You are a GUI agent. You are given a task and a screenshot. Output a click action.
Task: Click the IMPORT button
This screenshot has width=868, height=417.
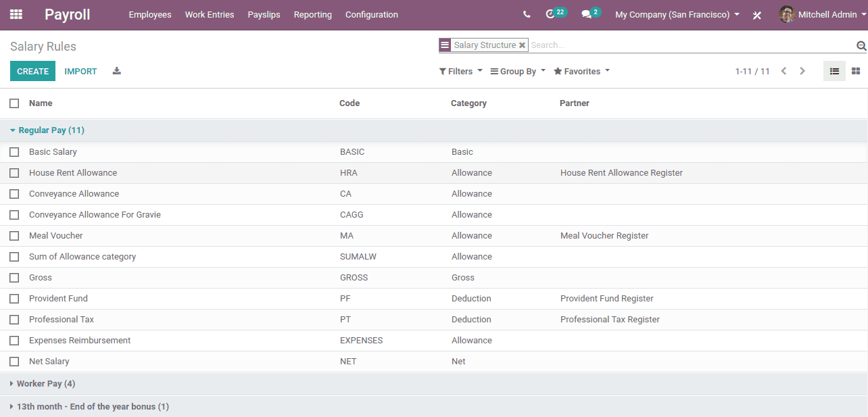(x=80, y=71)
